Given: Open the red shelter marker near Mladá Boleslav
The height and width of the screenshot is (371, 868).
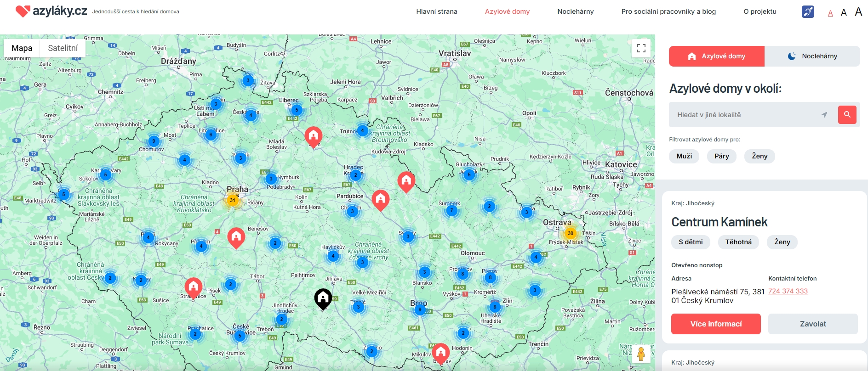Looking at the screenshot, I should point(314,137).
